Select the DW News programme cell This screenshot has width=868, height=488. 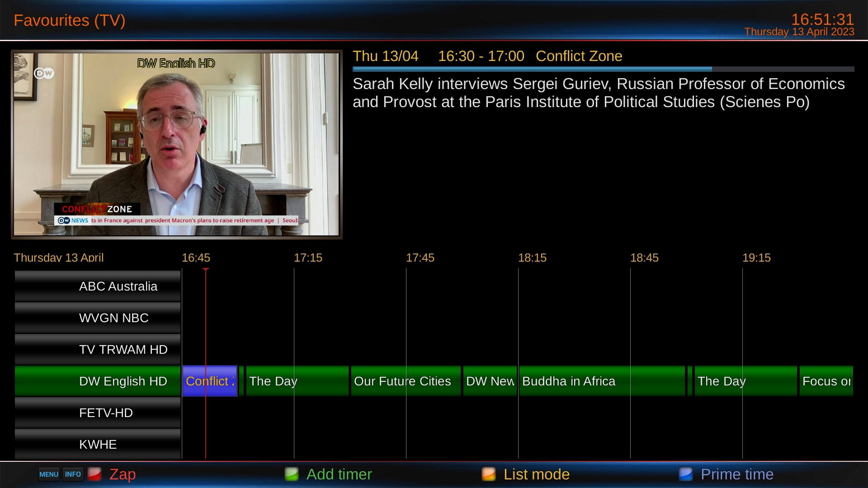pos(490,381)
